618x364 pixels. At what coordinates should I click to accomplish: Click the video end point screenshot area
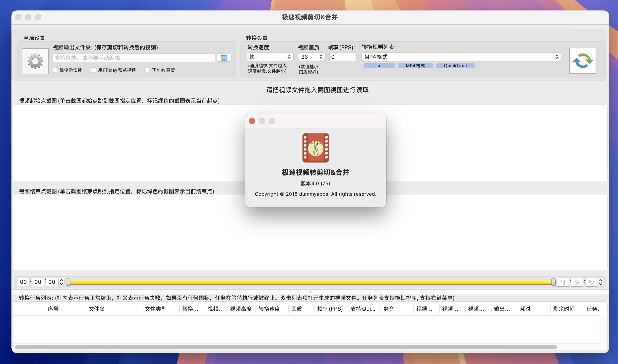click(x=310, y=233)
